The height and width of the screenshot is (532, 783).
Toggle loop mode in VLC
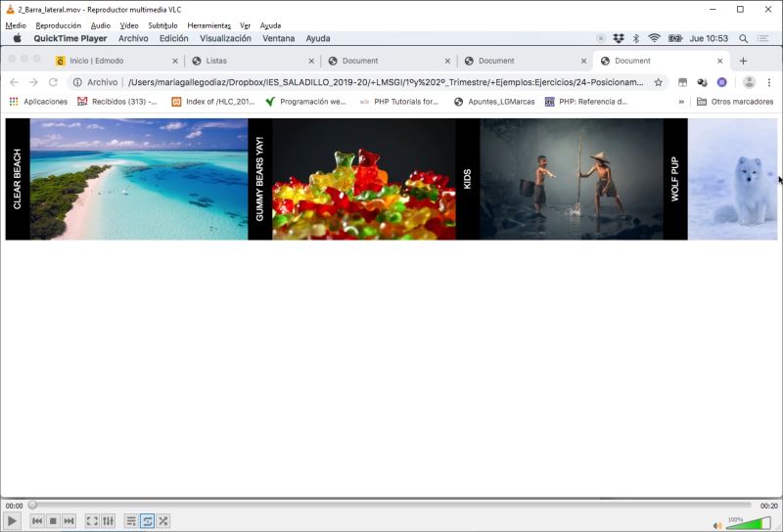148,521
